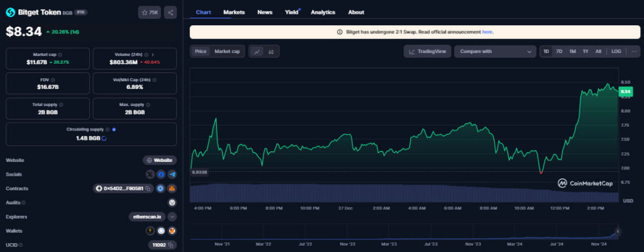Viewport: 644px width, 252px height.
Task: Open the Compare with dropdown
Action: pos(496,52)
